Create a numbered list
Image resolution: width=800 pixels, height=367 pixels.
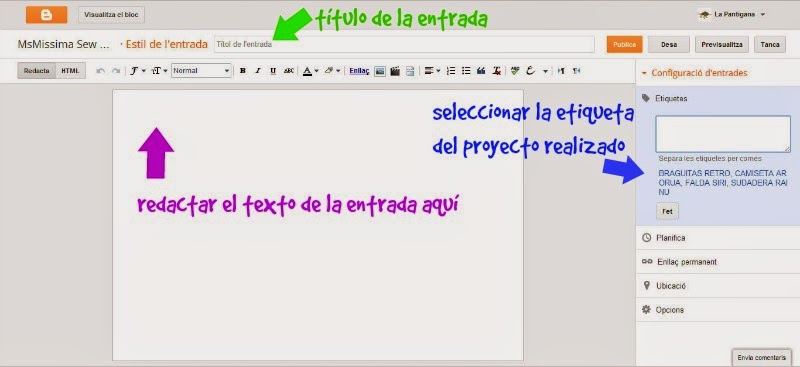(x=451, y=71)
